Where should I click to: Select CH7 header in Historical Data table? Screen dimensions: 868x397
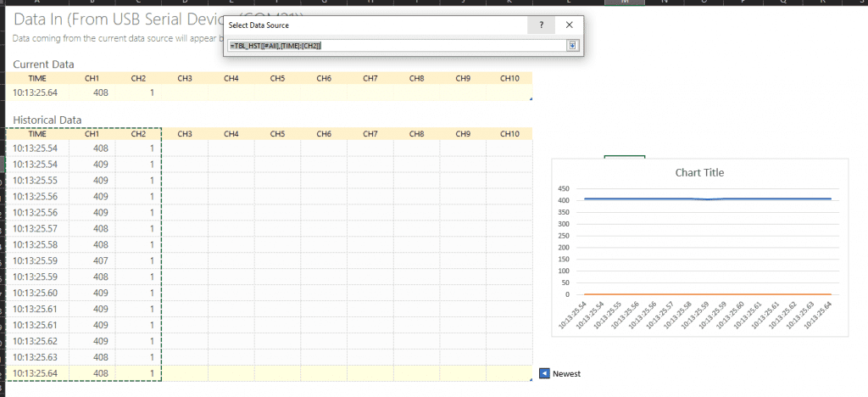pyautogui.click(x=370, y=133)
